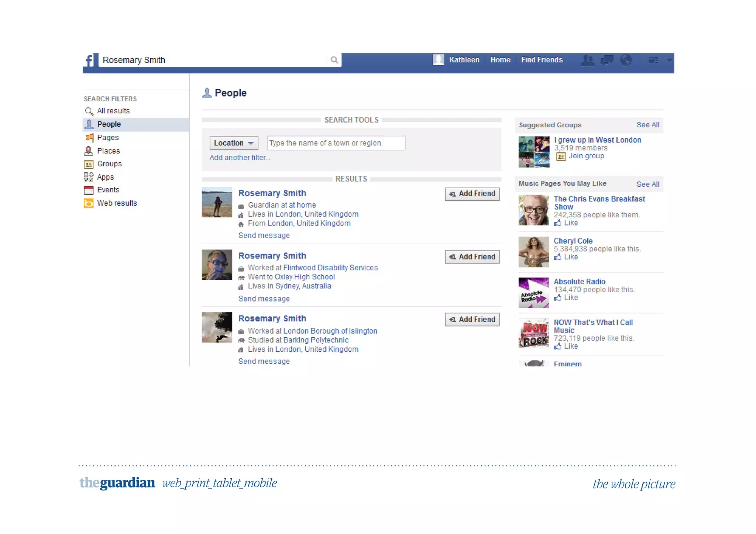Open the friend requests icon
Screen dimensions: 756x534
pos(587,60)
